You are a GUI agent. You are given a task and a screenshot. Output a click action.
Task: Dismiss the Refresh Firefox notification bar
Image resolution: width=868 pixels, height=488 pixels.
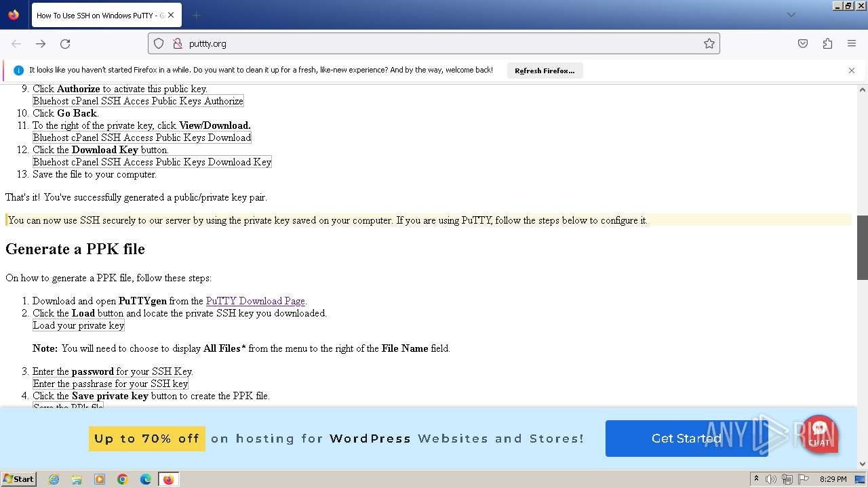(852, 70)
